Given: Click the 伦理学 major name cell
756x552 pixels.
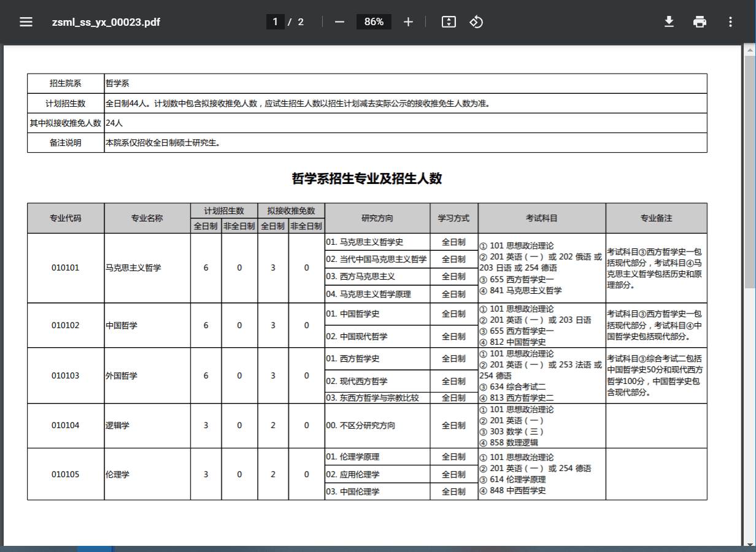Looking at the screenshot, I should [118, 474].
